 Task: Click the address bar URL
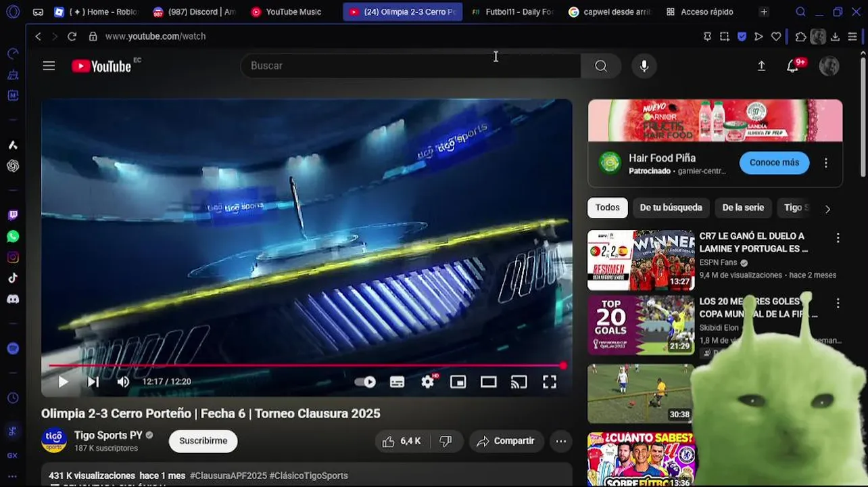click(x=155, y=37)
